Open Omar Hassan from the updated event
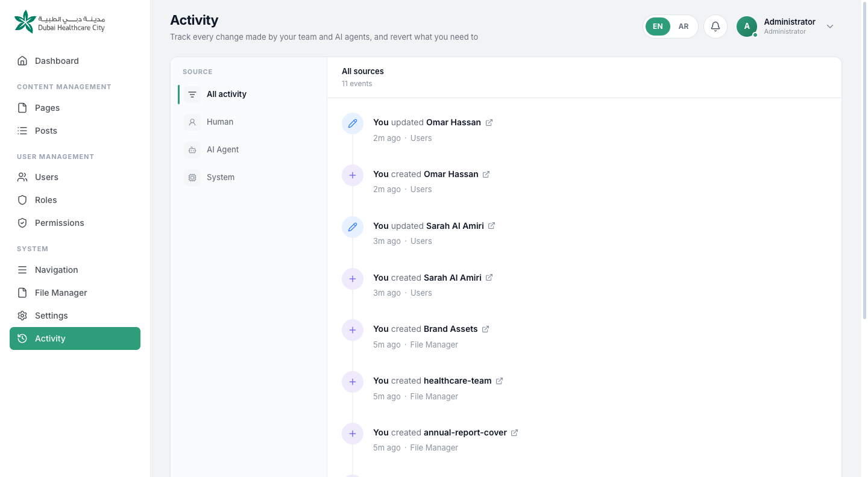 [x=453, y=122]
